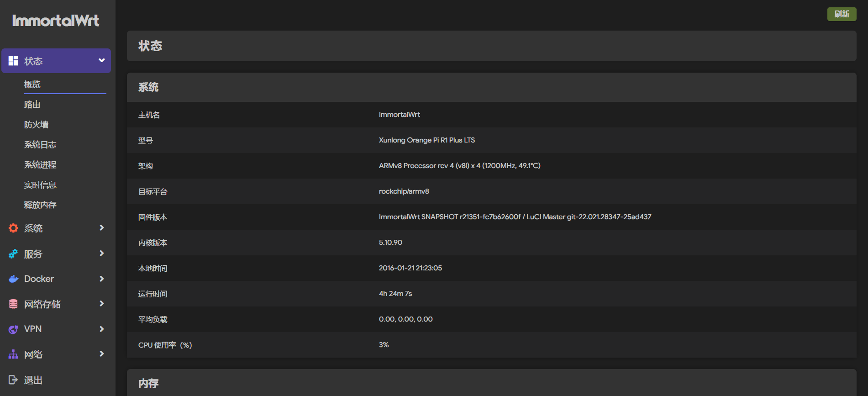Viewport: 868px width, 396px height.
Task: Click the 内核版本 row label
Action: (153, 243)
